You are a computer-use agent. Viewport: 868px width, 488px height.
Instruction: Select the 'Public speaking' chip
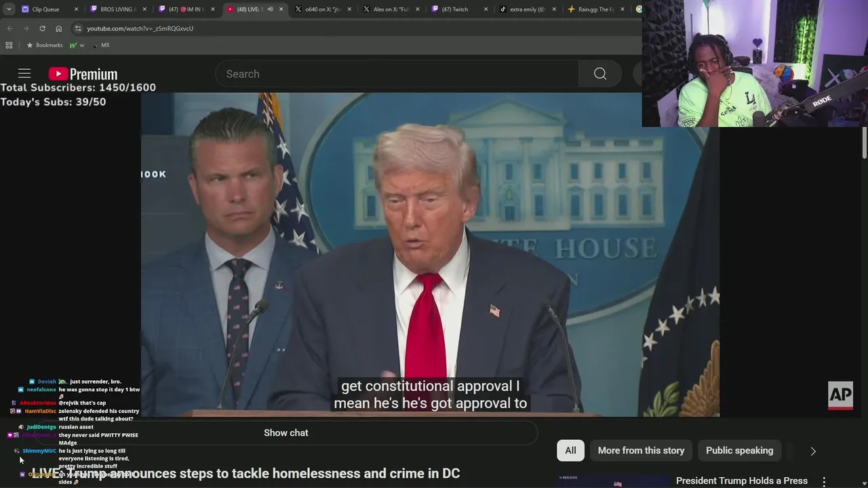click(739, 451)
